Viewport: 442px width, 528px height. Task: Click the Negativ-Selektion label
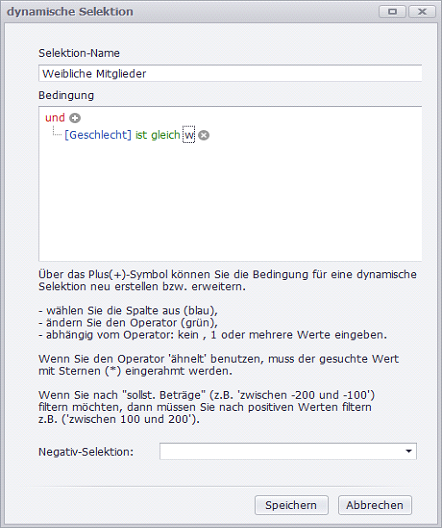86,452
